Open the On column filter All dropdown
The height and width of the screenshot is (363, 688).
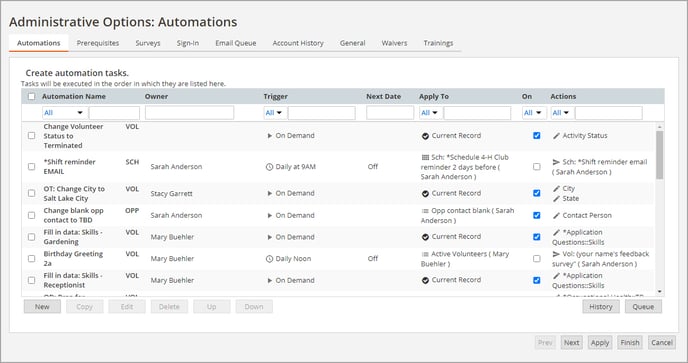534,113
